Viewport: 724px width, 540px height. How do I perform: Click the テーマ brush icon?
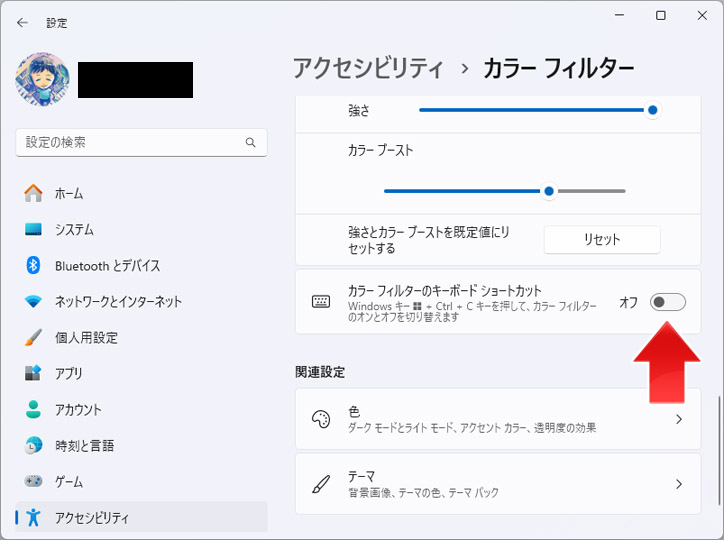point(321,484)
